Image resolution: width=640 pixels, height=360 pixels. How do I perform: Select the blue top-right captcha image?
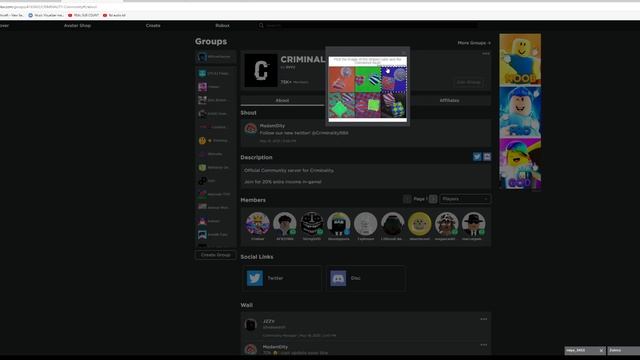[394, 80]
